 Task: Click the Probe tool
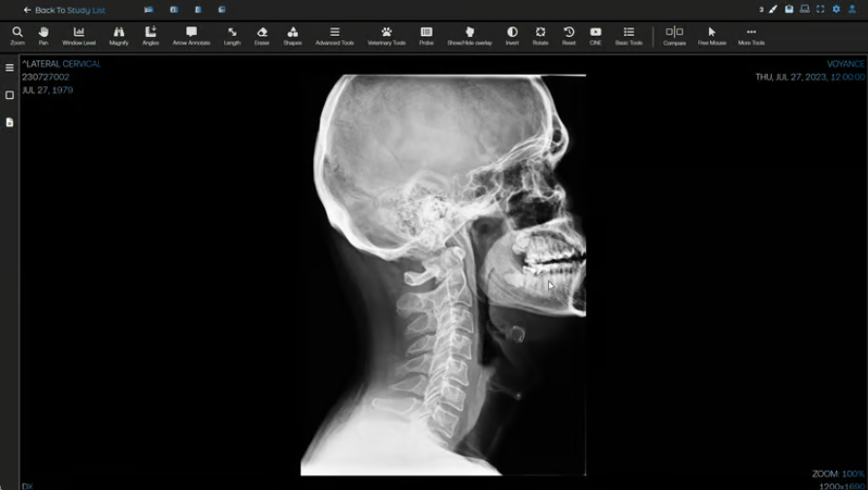[x=426, y=36]
